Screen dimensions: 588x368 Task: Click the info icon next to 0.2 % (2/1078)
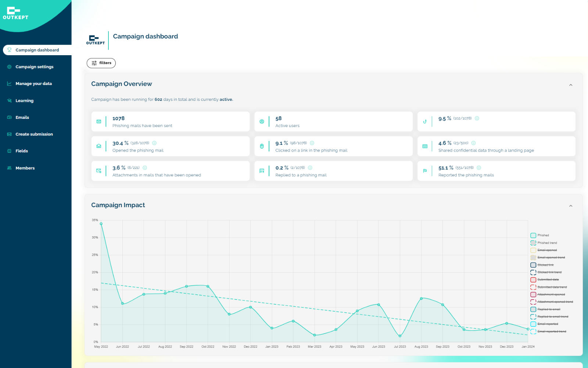click(310, 168)
